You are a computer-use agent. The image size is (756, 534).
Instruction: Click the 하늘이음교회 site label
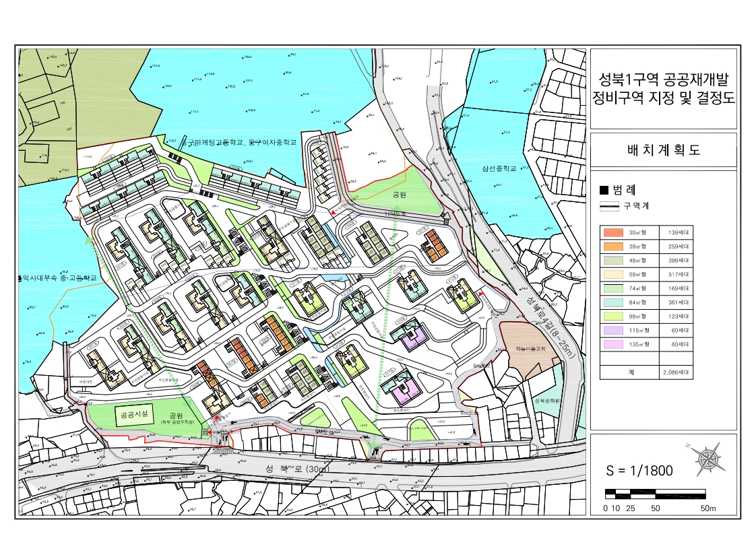pos(530,348)
